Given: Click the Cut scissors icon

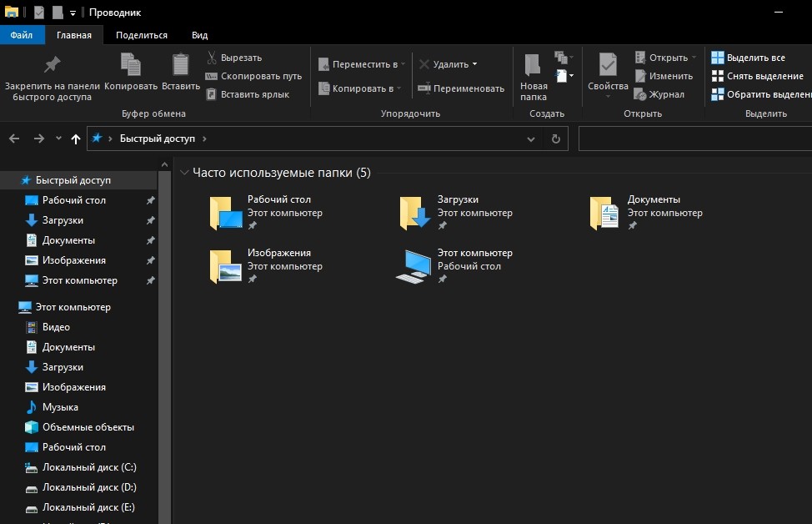Looking at the screenshot, I should [212, 58].
